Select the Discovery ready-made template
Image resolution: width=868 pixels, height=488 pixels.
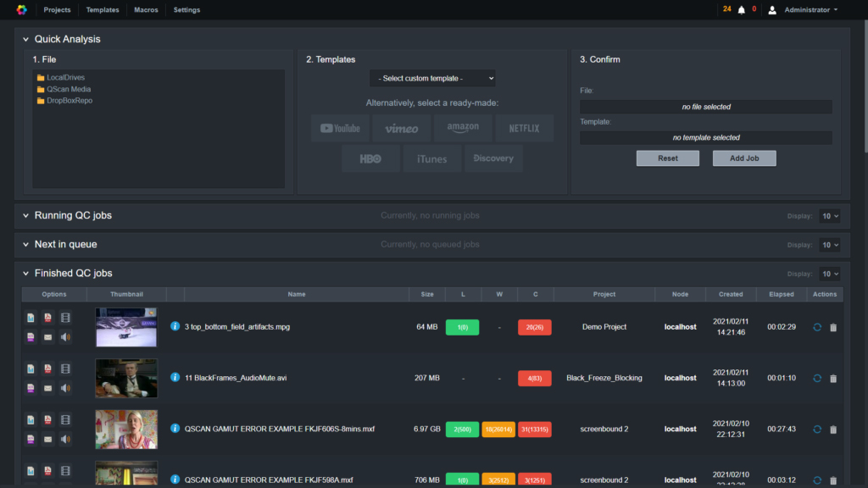[493, 158]
